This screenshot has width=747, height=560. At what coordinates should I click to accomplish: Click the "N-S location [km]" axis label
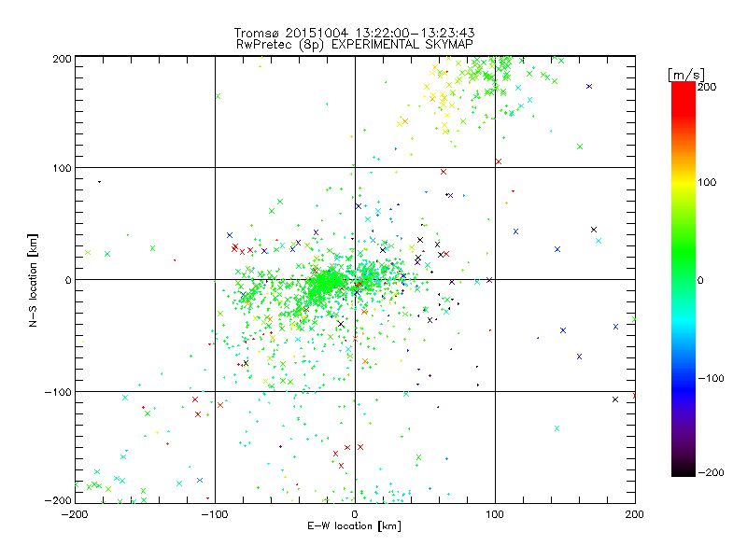[33, 280]
